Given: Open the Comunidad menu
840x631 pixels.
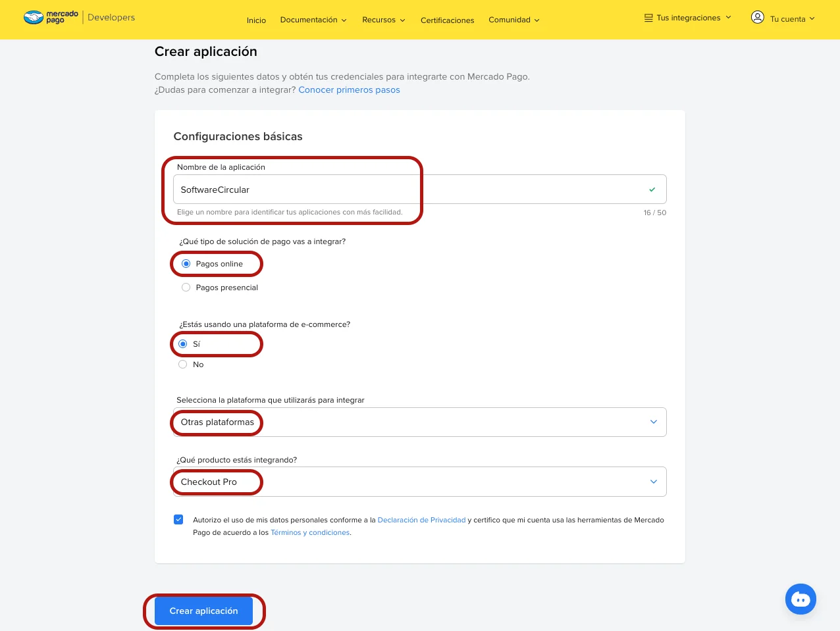Looking at the screenshot, I should pyautogui.click(x=514, y=20).
